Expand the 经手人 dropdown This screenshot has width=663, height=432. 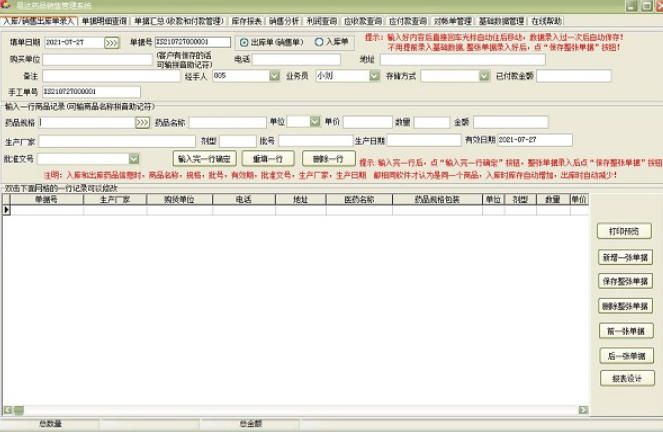(274, 76)
